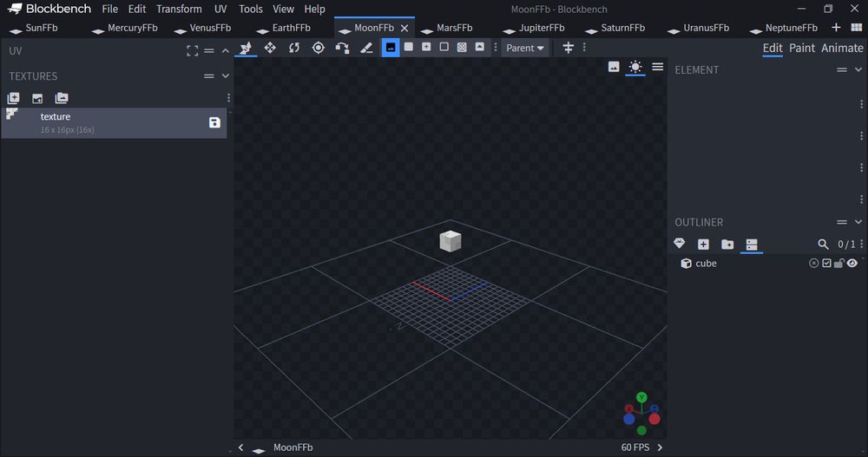
Task: Select the Vertex Snap tool
Action: pyautogui.click(x=342, y=49)
